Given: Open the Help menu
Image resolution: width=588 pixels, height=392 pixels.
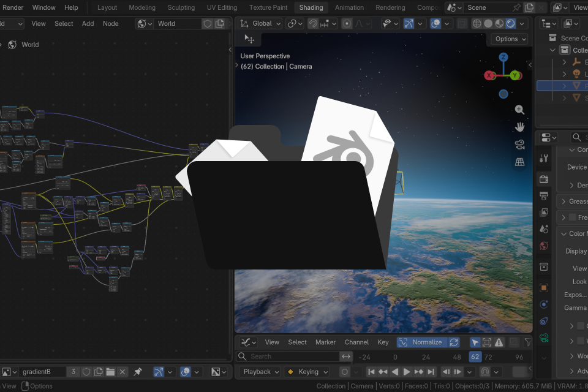Looking at the screenshot, I should pyautogui.click(x=71, y=7).
